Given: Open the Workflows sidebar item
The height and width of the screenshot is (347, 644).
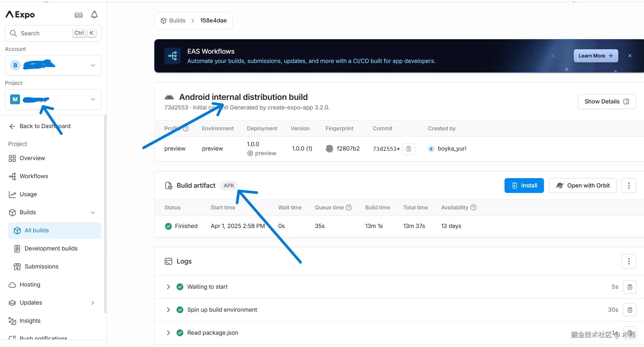Looking at the screenshot, I should (34, 176).
